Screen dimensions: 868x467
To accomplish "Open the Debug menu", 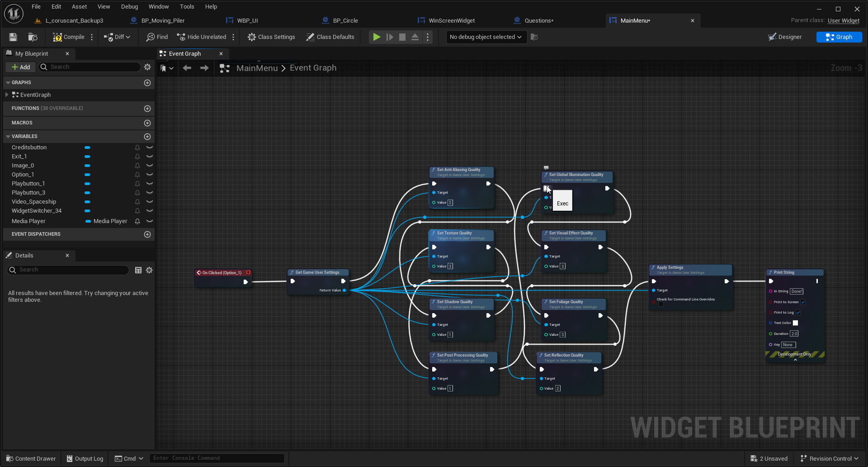I will click(x=129, y=7).
